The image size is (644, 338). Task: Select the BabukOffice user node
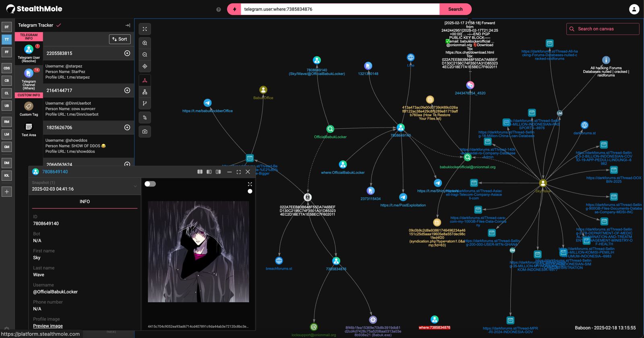tap(263, 90)
